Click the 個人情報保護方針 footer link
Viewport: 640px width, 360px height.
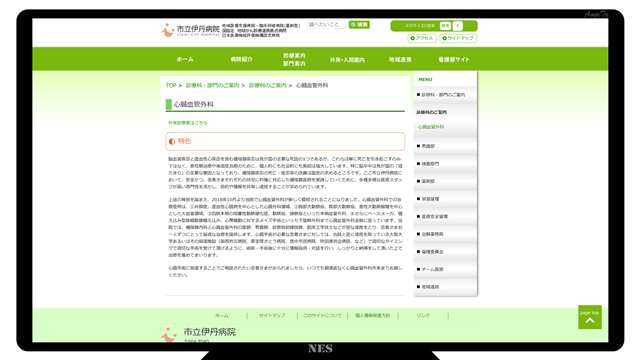373,316
